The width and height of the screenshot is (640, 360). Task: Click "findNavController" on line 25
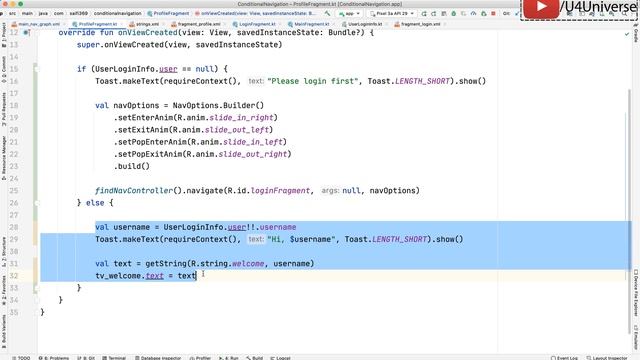(134, 191)
